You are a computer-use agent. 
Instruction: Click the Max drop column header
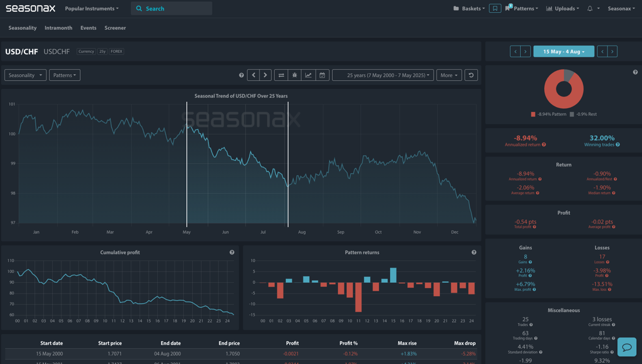coord(465,343)
